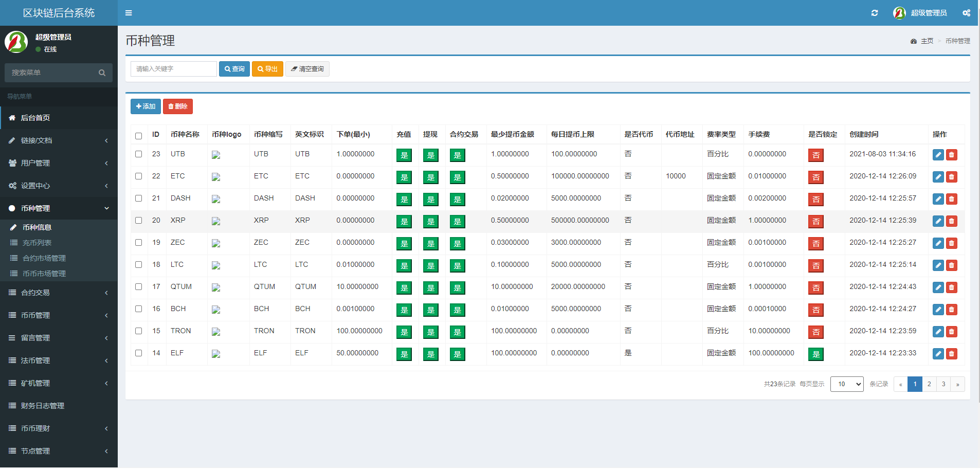Click the blue 添加 button
Viewport: 980px width, 470px height.
(x=146, y=106)
